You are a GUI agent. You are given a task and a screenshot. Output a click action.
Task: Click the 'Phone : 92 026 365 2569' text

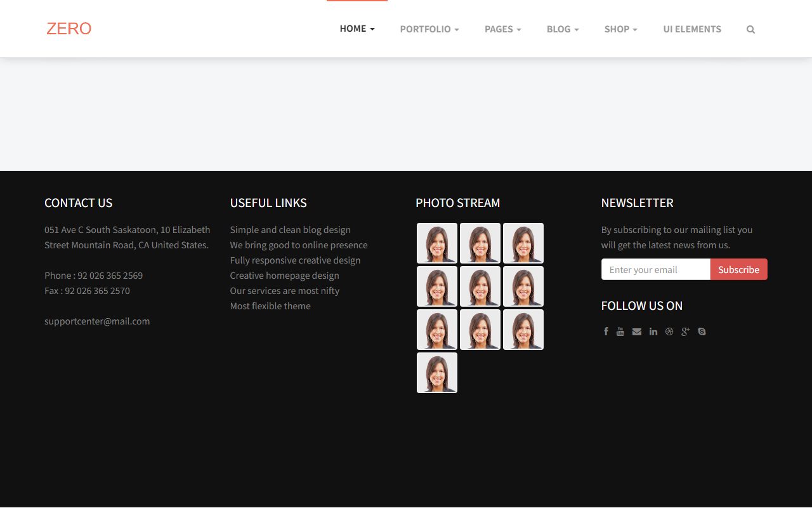[93, 276]
